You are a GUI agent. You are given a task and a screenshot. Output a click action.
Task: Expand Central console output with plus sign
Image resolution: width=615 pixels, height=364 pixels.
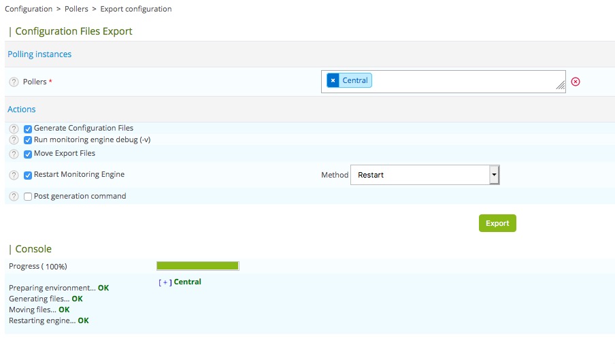click(x=165, y=282)
